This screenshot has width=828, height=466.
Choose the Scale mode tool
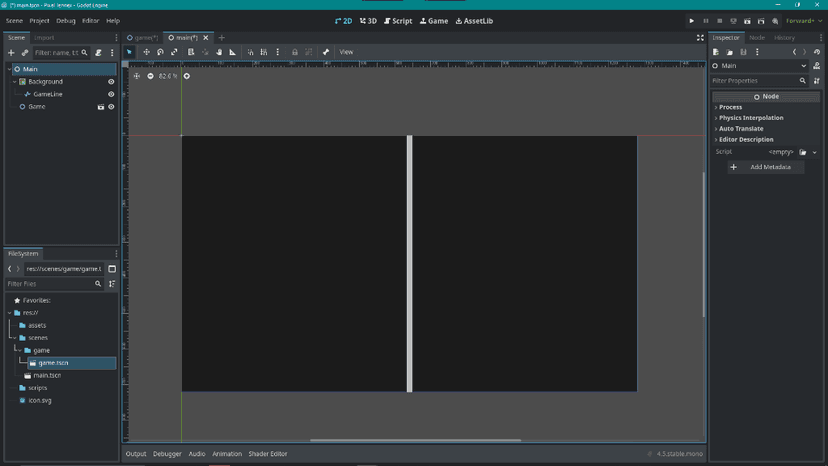tap(174, 52)
